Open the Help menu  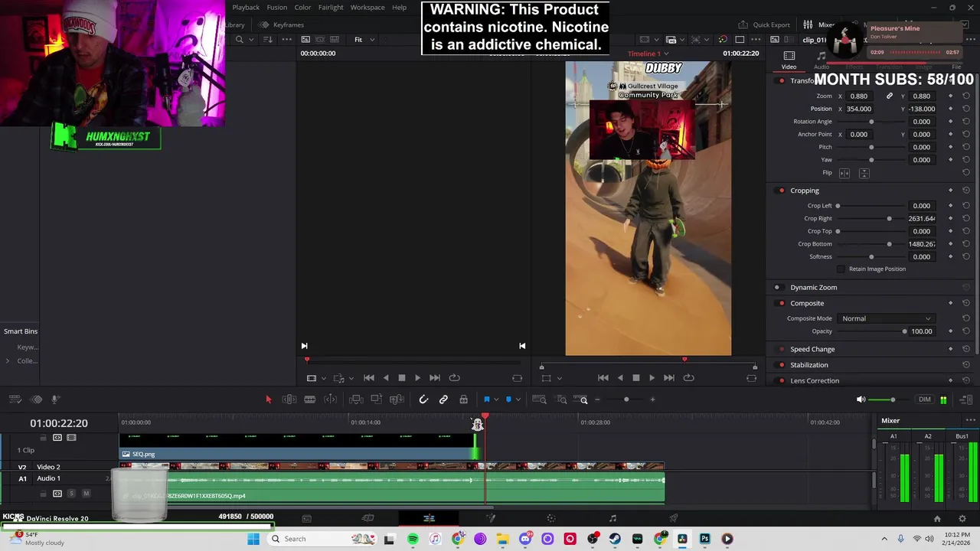tap(399, 8)
